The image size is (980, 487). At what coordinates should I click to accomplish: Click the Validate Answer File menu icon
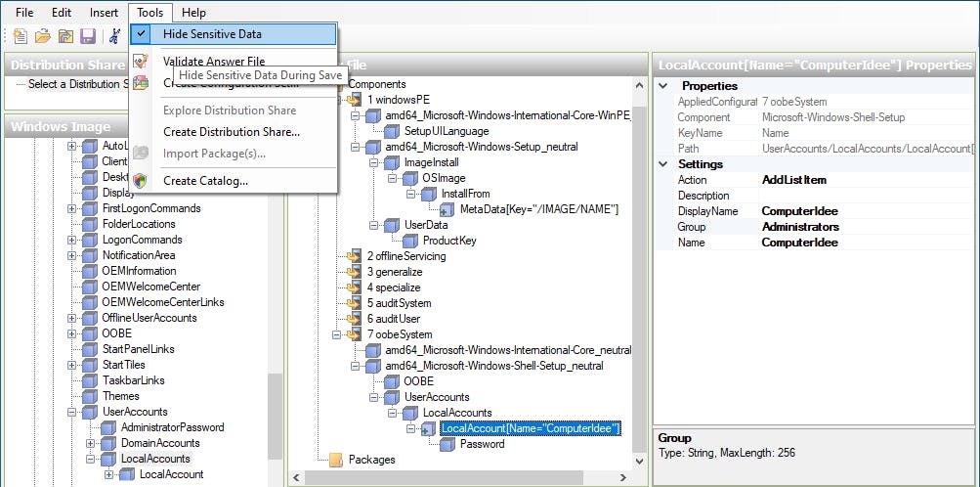(x=141, y=62)
